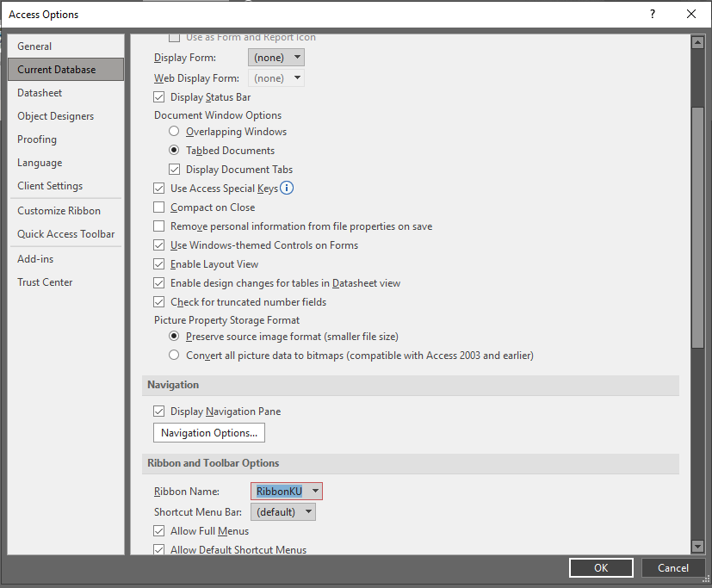Image resolution: width=712 pixels, height=588 pixels.
Task: Toggle Use as Form and Report Icon checkbox
Action: tap(175, 38)
